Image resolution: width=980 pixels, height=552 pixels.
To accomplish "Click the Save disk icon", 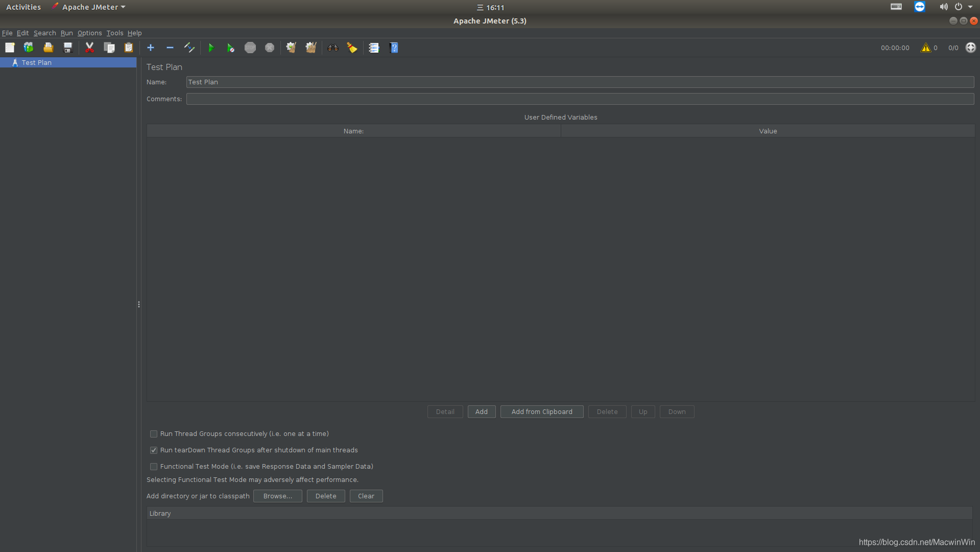I will point(67,48).
